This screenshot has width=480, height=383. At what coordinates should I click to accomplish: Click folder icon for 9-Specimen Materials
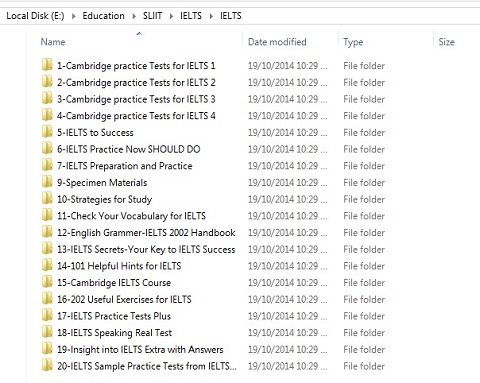pos(47,182)
